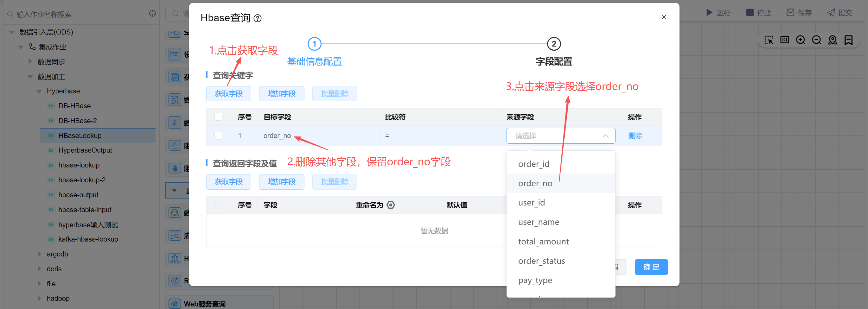Click the locate position icon in canvas toolbar

pos(832,40)
